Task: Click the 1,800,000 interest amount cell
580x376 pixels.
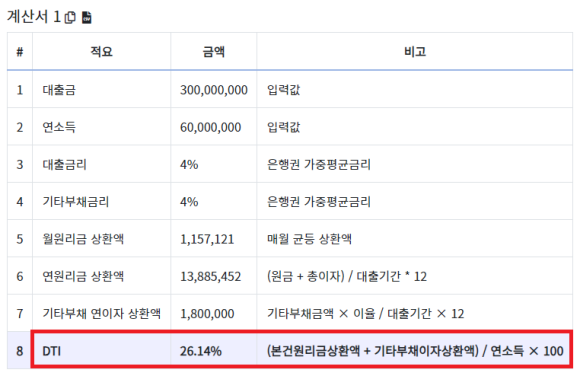Action: point(207,314)
